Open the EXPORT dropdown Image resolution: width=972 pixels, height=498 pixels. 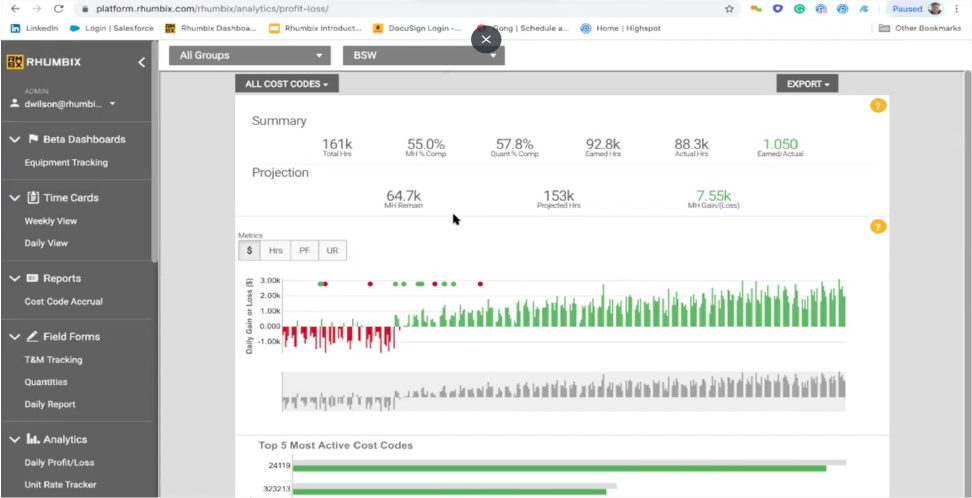click(807, 84)
